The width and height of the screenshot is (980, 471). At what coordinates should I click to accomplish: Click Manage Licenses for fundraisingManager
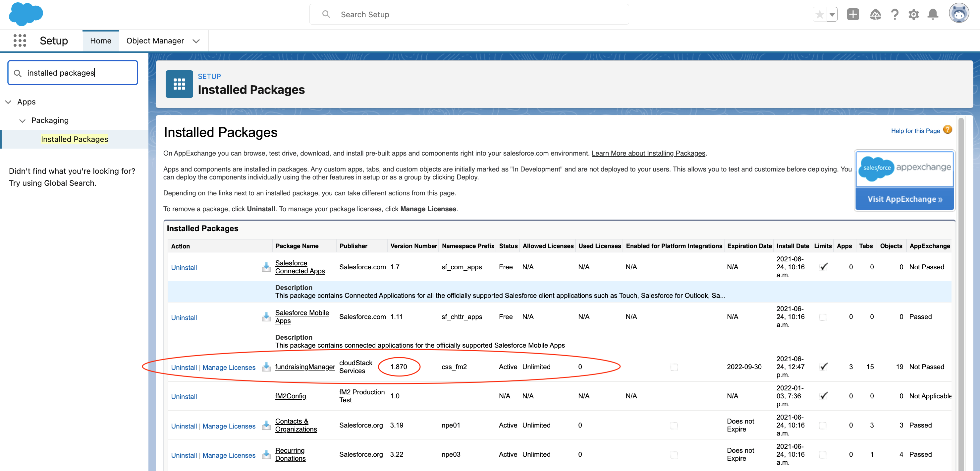(x=229, y=367)
